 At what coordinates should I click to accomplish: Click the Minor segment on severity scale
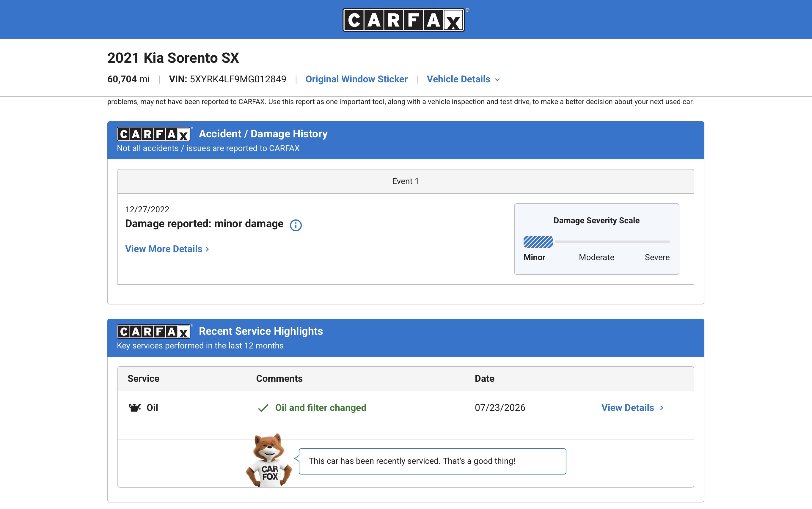tap(538, 242)
